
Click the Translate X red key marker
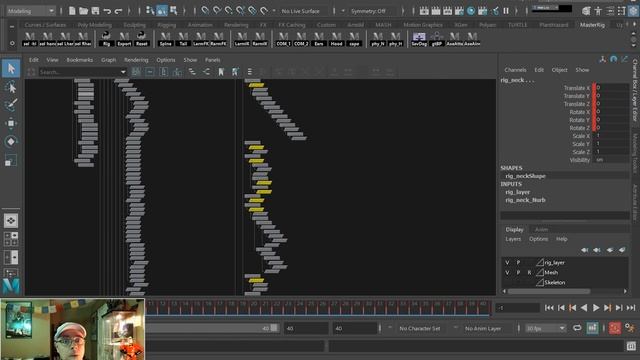click(x=594, y=88)
